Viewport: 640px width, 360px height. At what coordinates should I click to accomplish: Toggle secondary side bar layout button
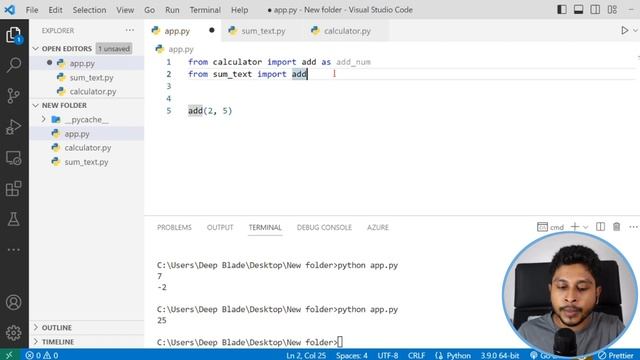coord(595,9)
